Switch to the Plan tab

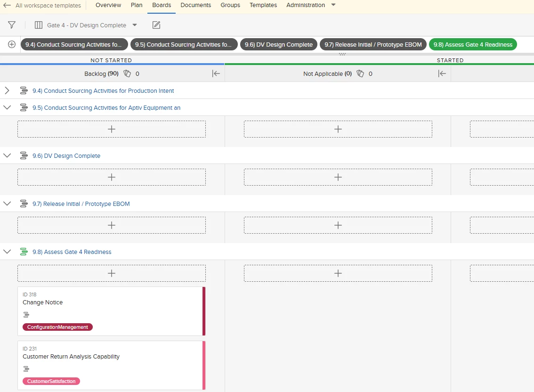(x=137, y=5)
